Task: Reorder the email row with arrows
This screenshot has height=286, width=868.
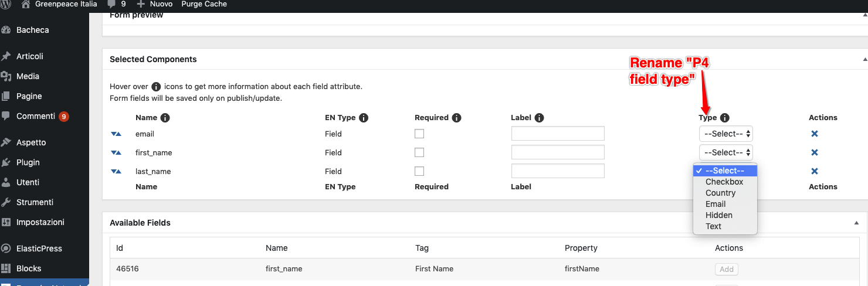Action: tap(116, 134)
